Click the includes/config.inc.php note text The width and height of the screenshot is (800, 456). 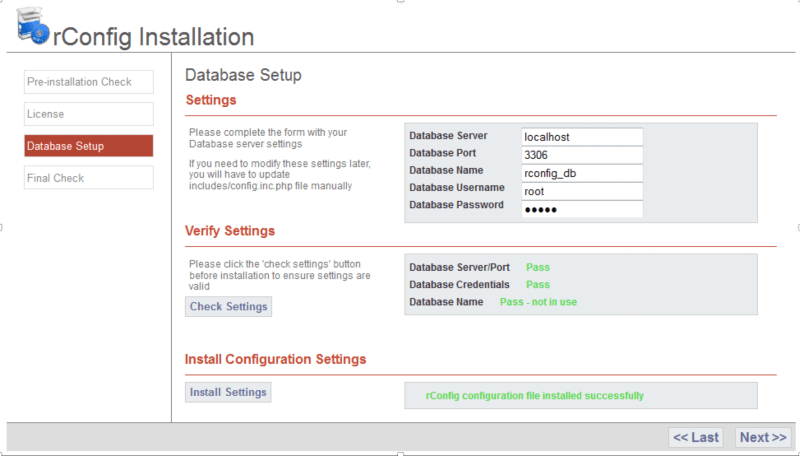280,175
